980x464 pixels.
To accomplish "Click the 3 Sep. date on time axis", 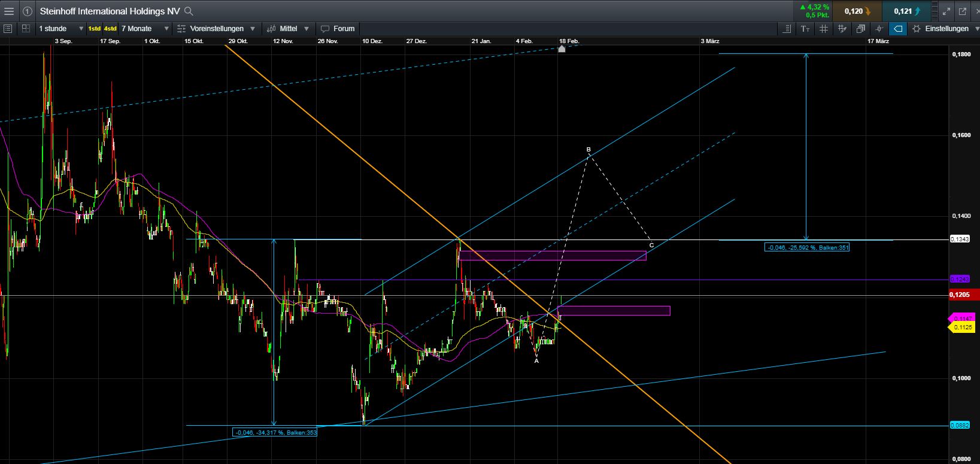I will [x=63, y=41].
